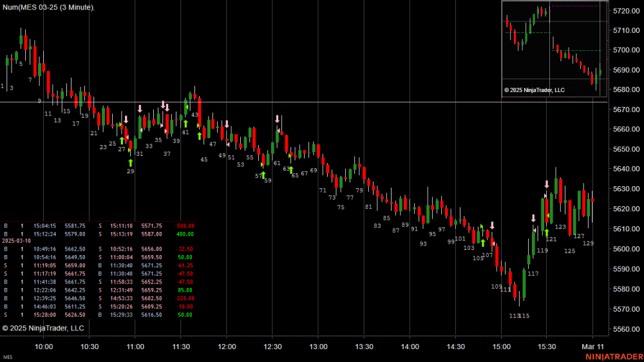Screen dimensions: 644x362
Task: Select the trade row with 400.00 profit
Action: (x=99, y=233)
